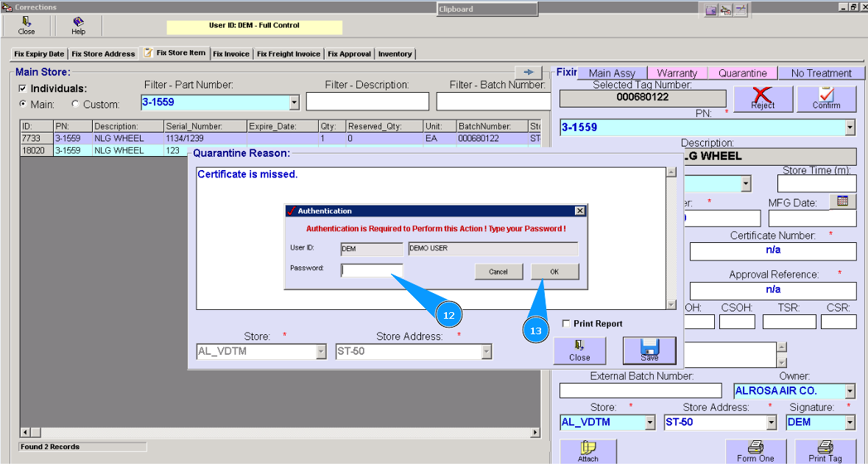868x466 pixels.
Task: Select table row with ID 7733
Action: pyautogui.click(x=280, y=138)
